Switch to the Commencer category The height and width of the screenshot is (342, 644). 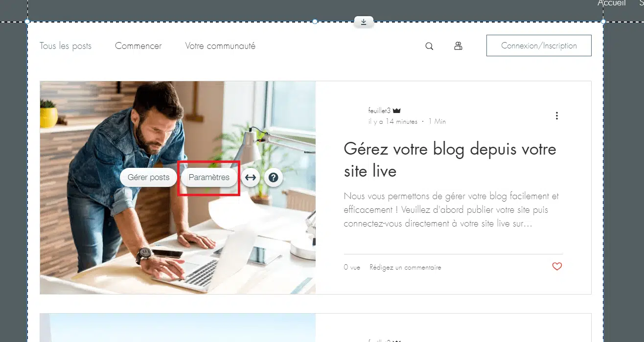pyautogui.click(x=138, y=46)
